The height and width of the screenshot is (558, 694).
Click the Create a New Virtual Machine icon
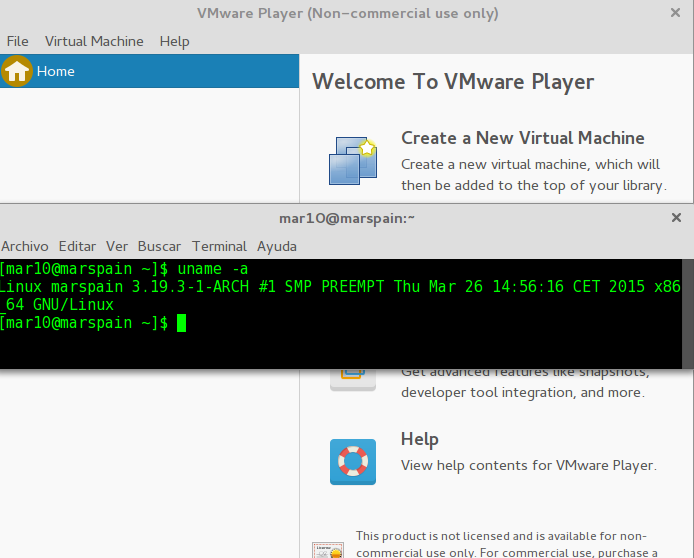(353, 161)
